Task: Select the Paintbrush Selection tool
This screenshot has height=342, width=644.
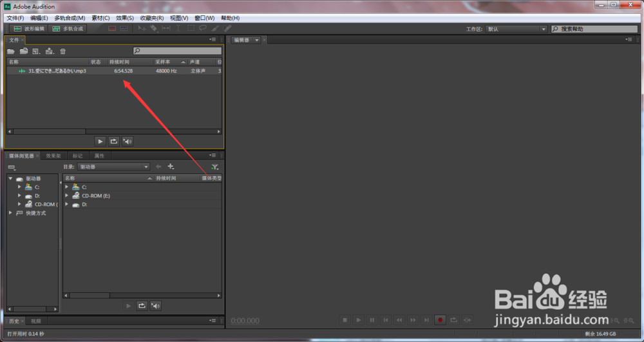Action: point(215,28)
